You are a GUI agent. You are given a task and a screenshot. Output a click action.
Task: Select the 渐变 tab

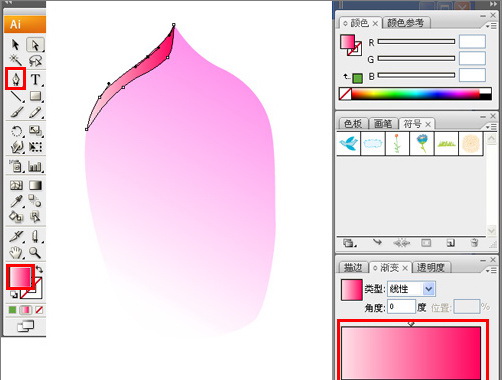tap(389, 267)
